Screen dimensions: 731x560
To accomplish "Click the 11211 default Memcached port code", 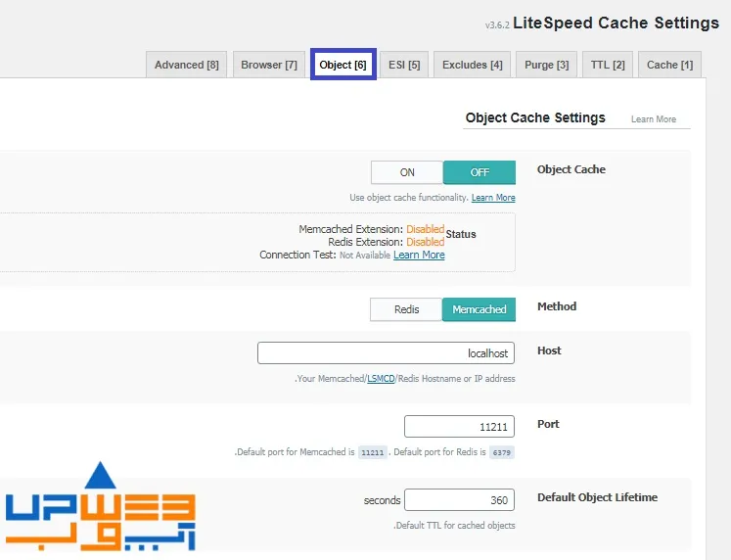I will click(373, 452).
